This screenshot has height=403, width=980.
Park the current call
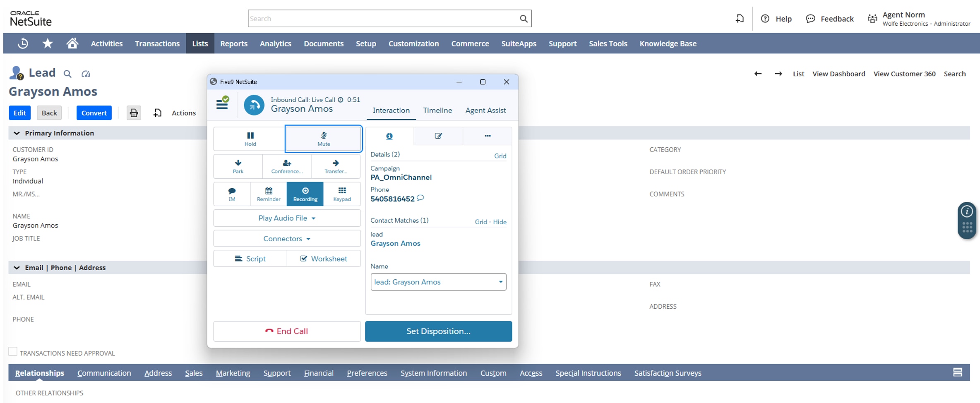pos(238,166)
